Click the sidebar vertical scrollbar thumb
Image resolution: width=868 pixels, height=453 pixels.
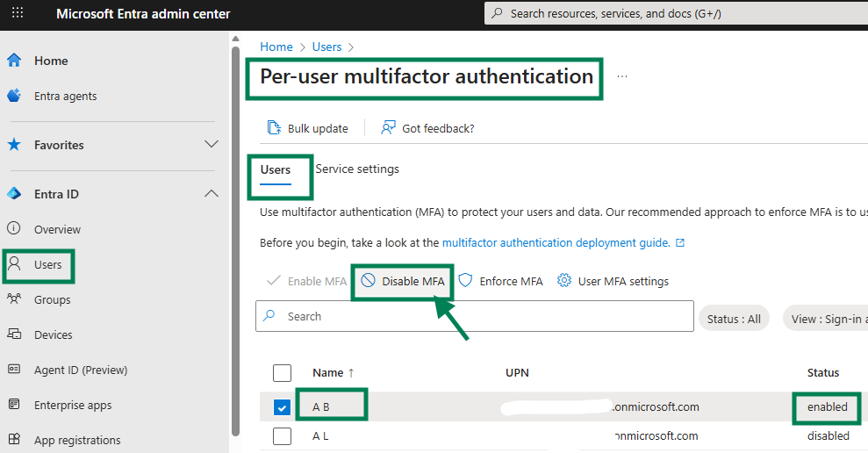coord(235,241)
